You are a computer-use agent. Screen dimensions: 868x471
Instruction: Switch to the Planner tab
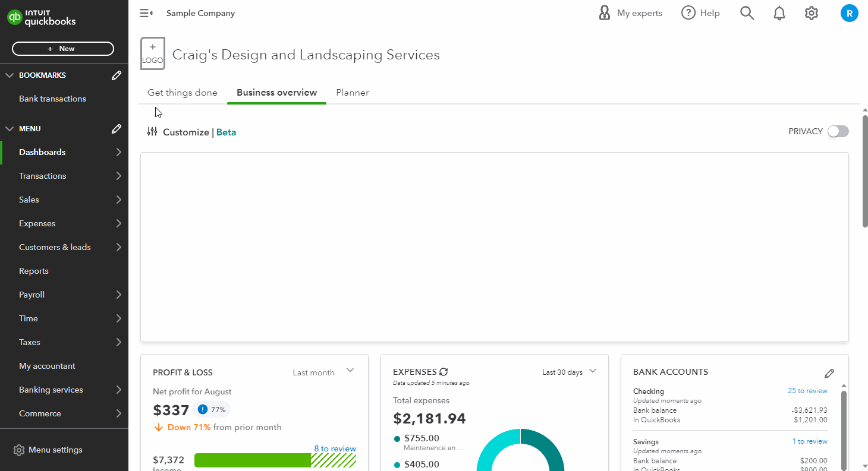[x=352, y=93]
